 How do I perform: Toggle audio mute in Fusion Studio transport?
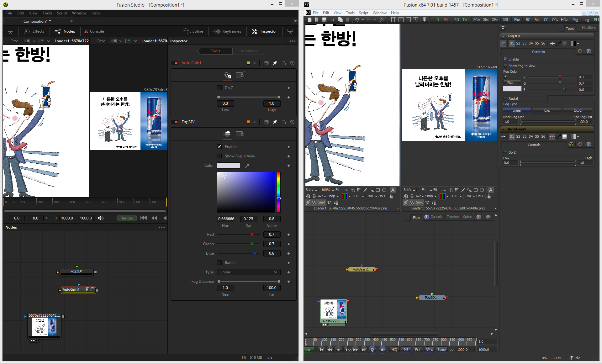pos(101,218)
